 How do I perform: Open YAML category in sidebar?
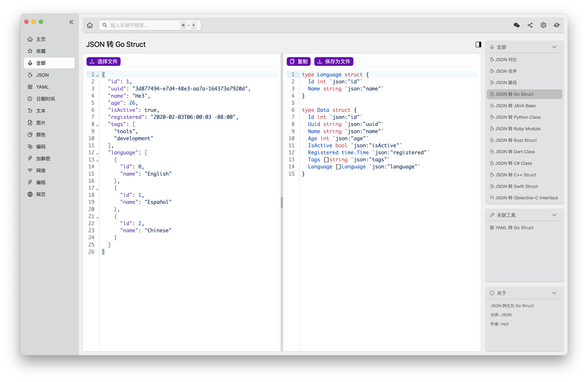[42, 87]
